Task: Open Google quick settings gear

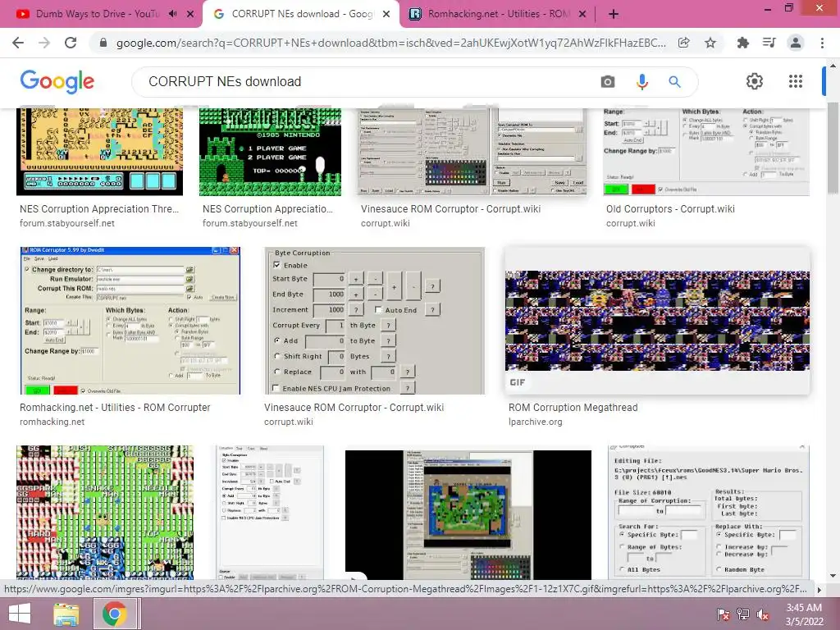Action: [755, 81]
